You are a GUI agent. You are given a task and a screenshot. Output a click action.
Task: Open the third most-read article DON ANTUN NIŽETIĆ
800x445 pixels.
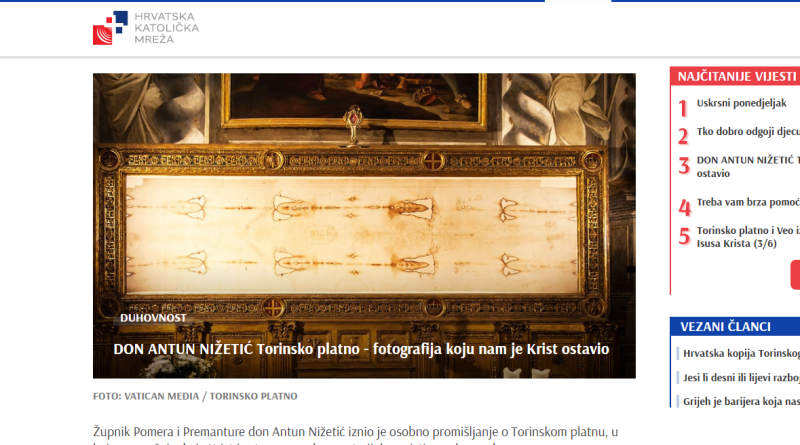coord(748,167)
